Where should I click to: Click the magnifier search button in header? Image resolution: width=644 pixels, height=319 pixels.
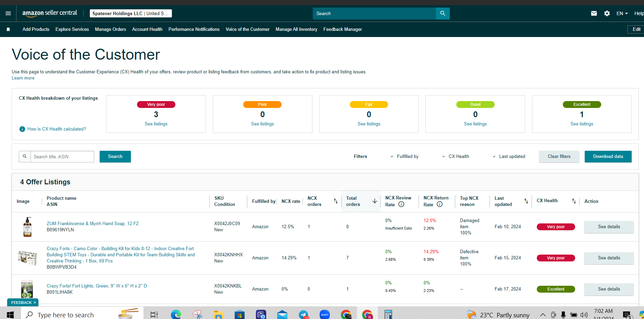click(x=443, y=13)
